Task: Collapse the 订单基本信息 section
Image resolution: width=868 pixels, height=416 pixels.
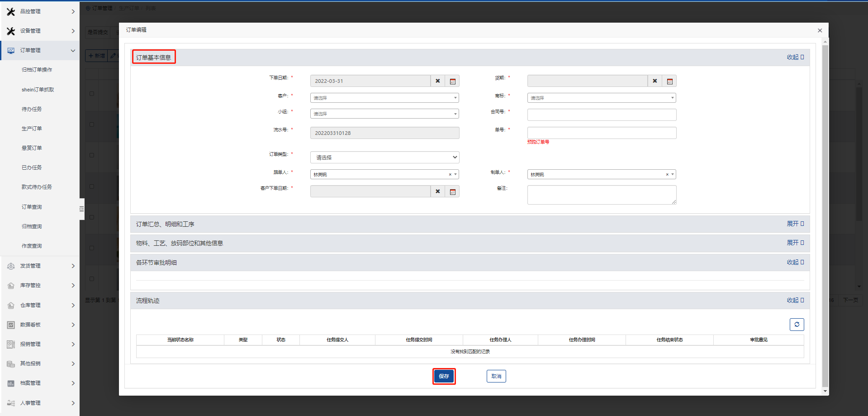Action: (795, 57)
